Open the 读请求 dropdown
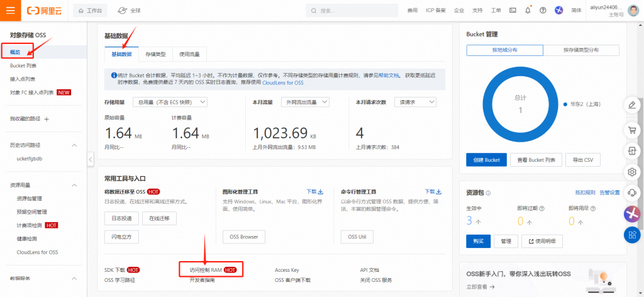 tap(415, 102)
